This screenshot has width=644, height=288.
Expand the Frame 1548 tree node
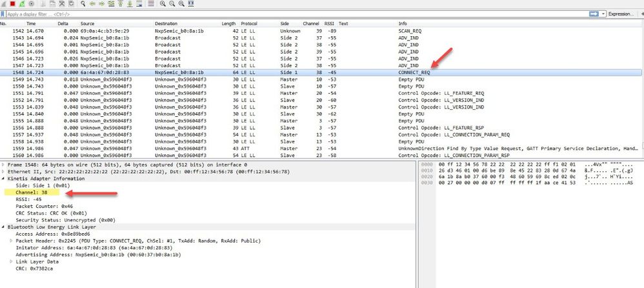pos(3,165)
